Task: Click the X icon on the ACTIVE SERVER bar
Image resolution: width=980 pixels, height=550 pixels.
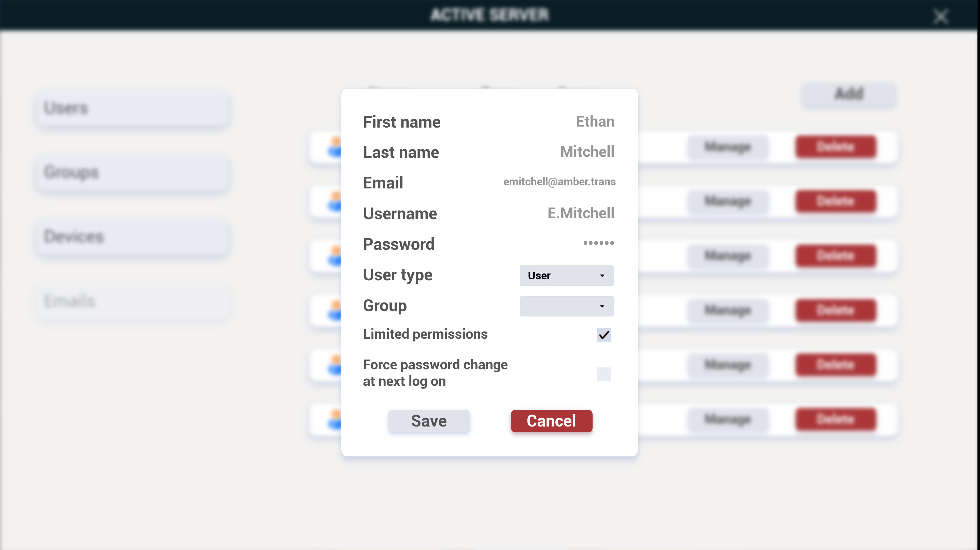Action: point(941,16)
